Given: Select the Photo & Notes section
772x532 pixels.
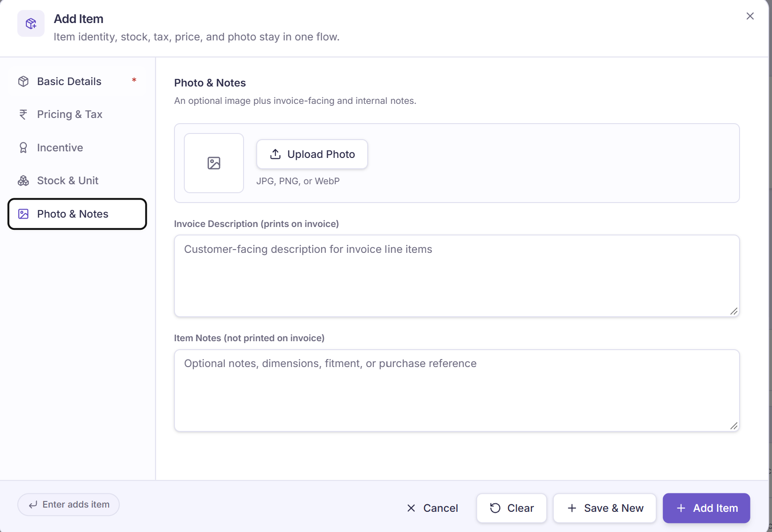Looking at the screenshot, I should [x=78, y=214].
